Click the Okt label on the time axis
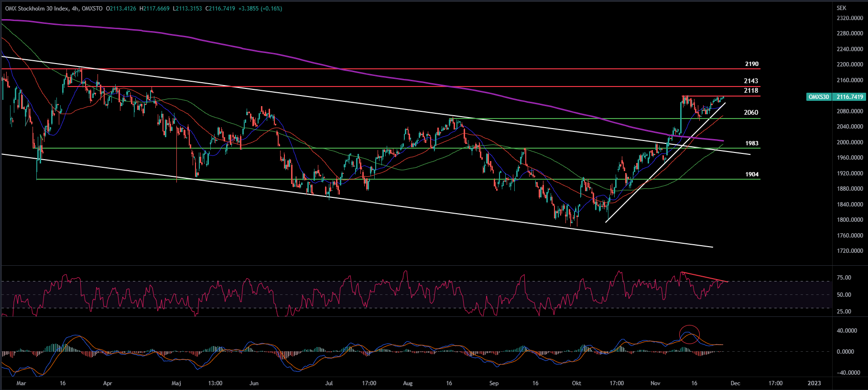 (576, 383)
